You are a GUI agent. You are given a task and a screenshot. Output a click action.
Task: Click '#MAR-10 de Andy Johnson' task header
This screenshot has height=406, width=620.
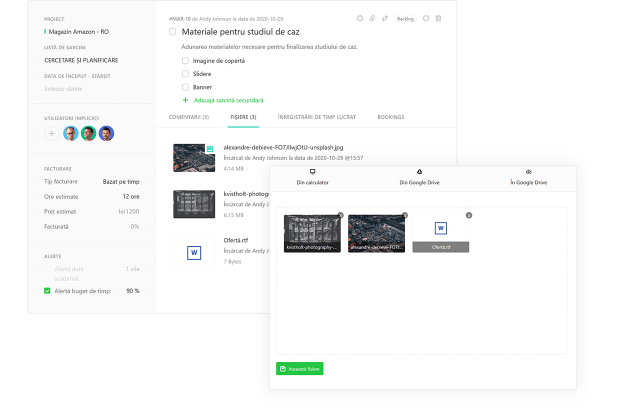(x=225, y=19)
